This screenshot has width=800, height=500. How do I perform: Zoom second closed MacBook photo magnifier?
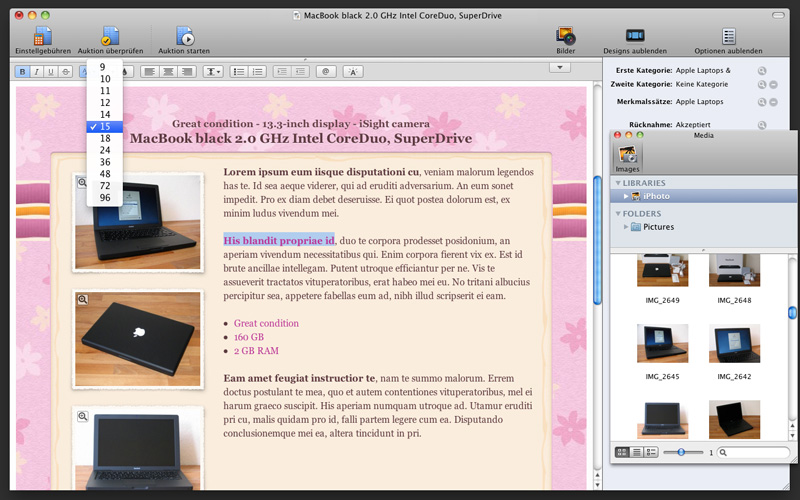pyautogui.click(x=82, y=299)
